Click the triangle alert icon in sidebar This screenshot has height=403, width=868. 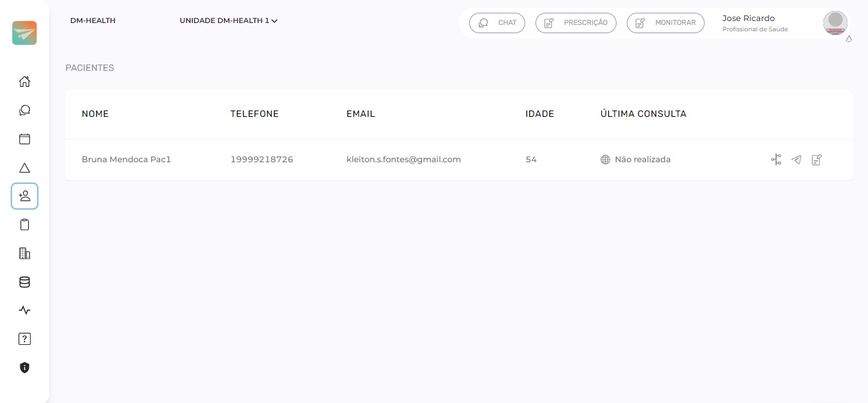coord(24,168)
